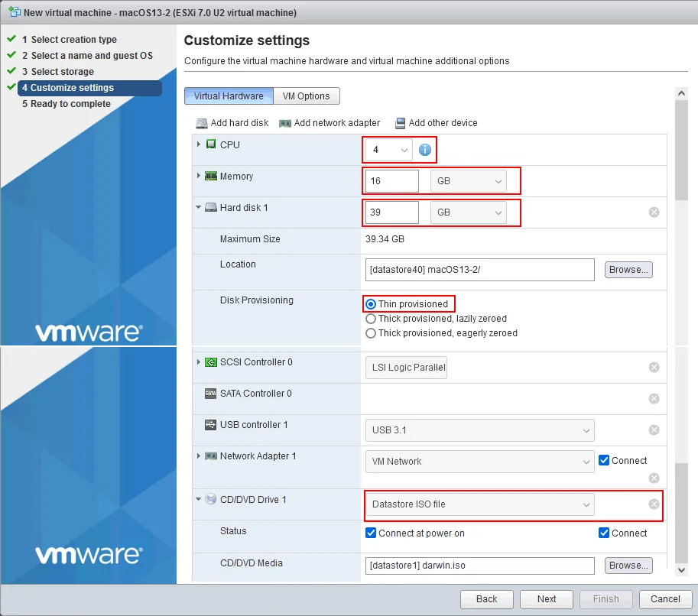Uncheck Network Adapter 1 Connect checkbox

604,461
